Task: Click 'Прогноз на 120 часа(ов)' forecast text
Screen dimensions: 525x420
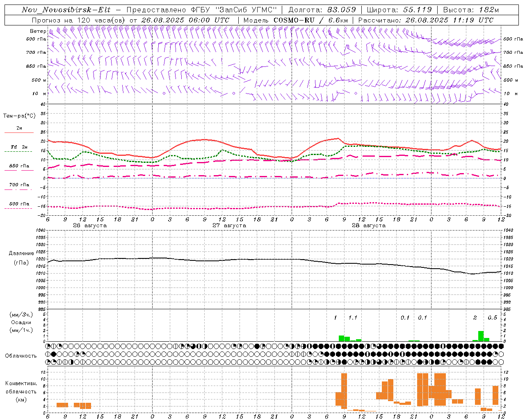Action: [x=79, y=20]
